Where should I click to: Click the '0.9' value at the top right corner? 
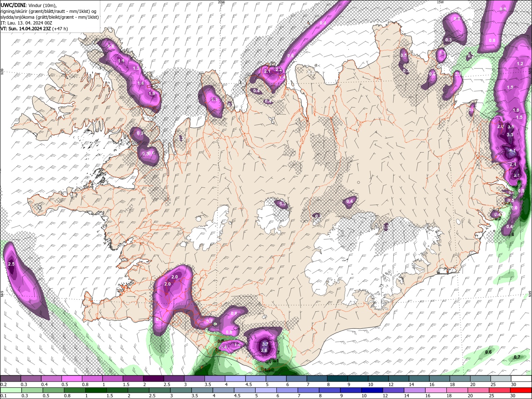coord(503,9)
